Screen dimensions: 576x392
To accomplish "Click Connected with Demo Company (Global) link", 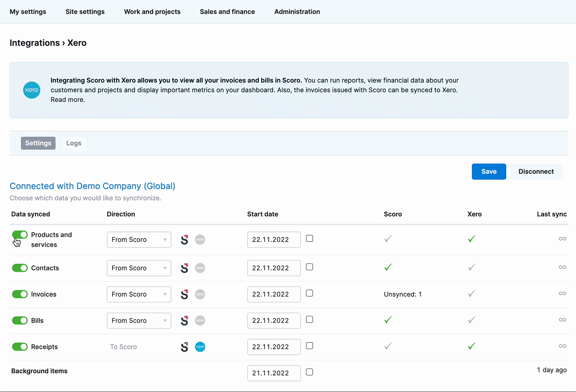I will pos(92,186).
